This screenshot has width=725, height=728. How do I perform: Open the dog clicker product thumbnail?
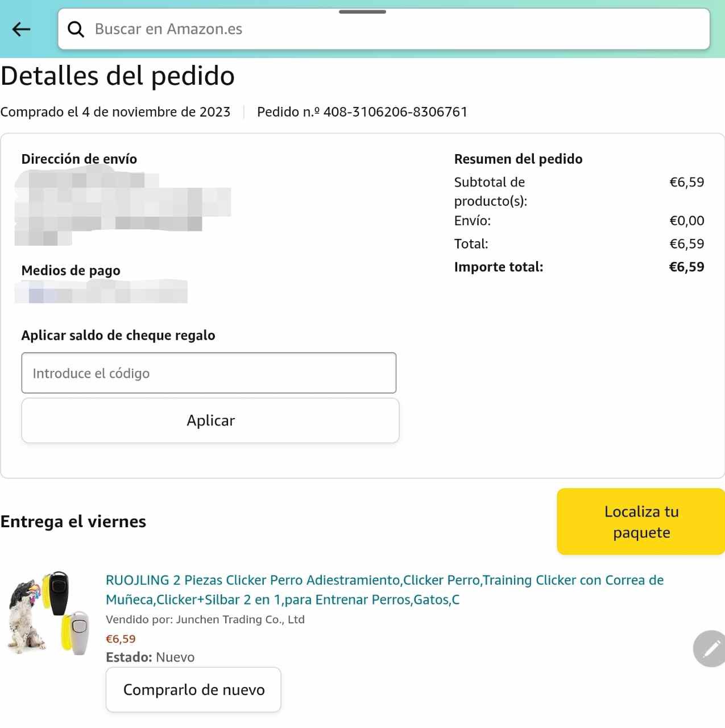tap(49, 613)
